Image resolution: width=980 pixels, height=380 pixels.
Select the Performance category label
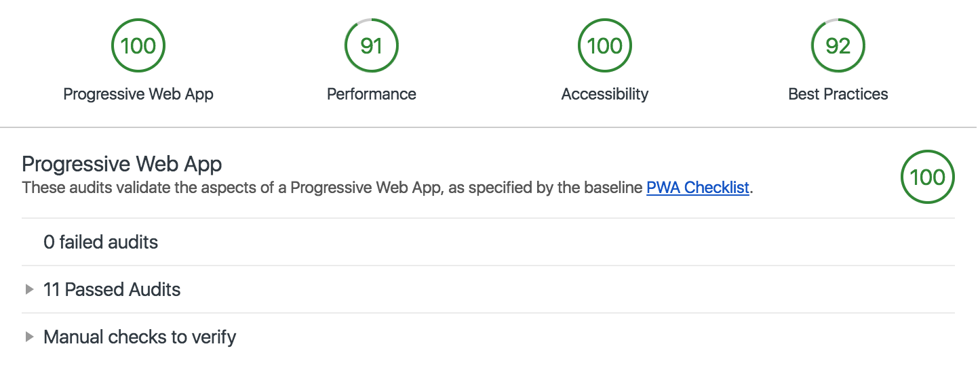pyautogui.click(x=372, y=94)
